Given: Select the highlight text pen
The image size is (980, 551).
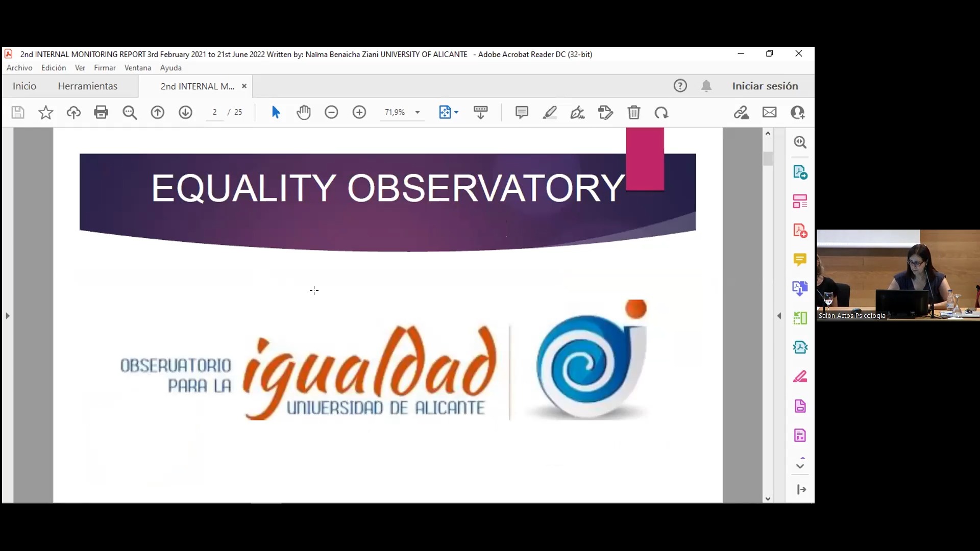Looking at the screenshot, I should (x=550, y=112).
